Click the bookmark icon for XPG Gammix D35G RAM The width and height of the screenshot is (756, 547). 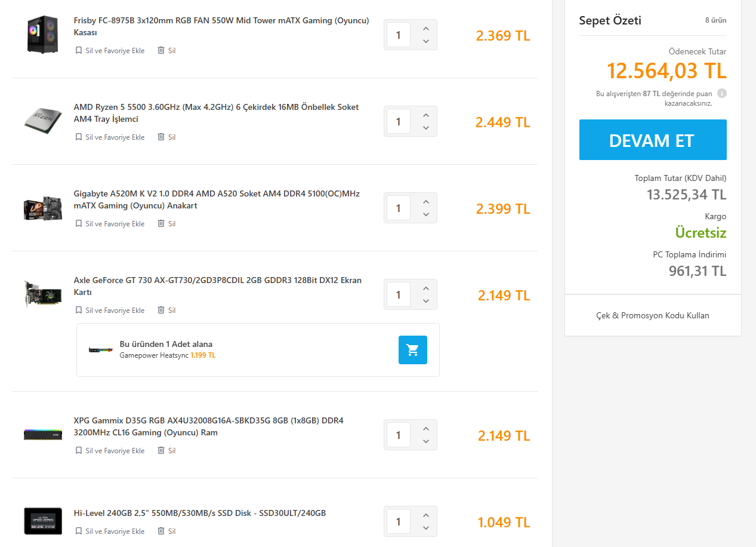tap(78, 451)
